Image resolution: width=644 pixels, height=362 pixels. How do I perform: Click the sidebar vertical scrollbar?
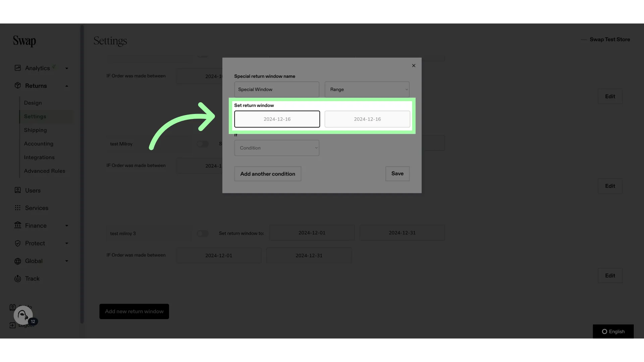(x=82, y=174)
